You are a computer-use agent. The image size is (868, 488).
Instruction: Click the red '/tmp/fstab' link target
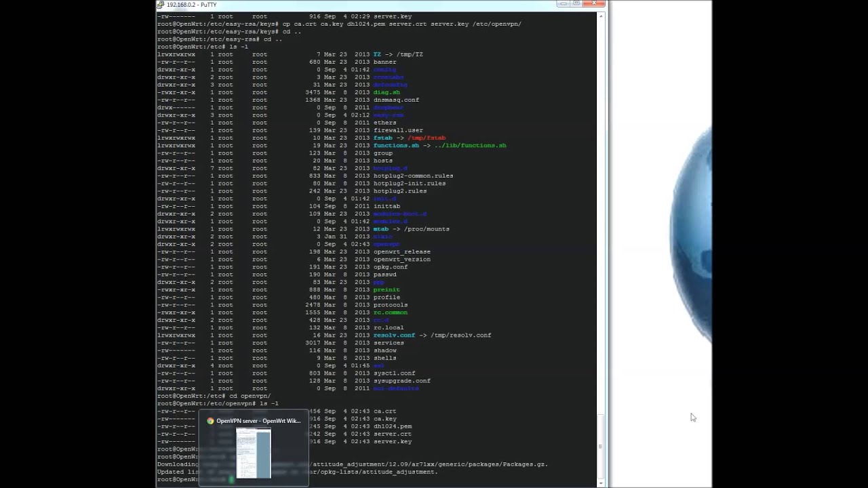(x=427, y=138)
